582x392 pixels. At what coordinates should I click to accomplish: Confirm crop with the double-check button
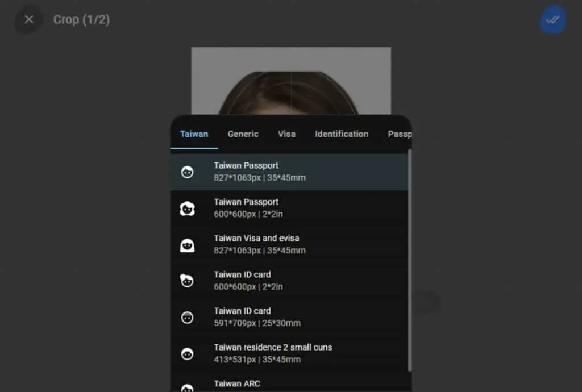click(x=552, y=19)
